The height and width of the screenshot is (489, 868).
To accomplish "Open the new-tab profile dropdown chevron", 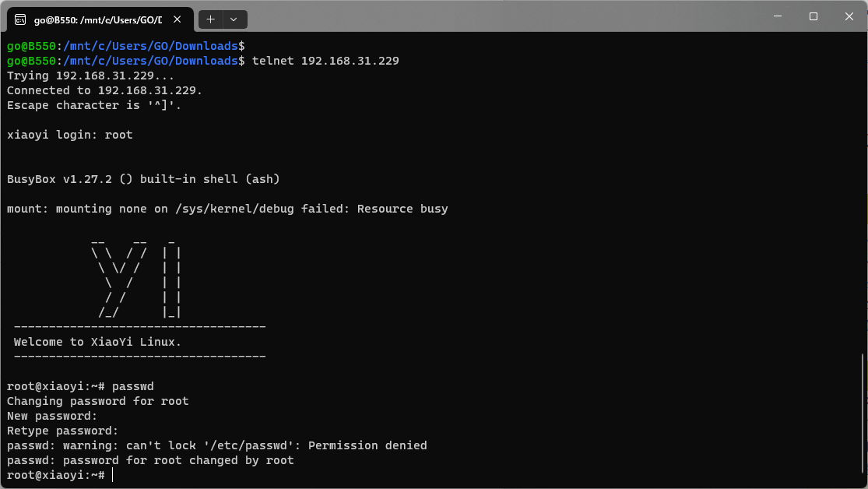I will [234, 19].
